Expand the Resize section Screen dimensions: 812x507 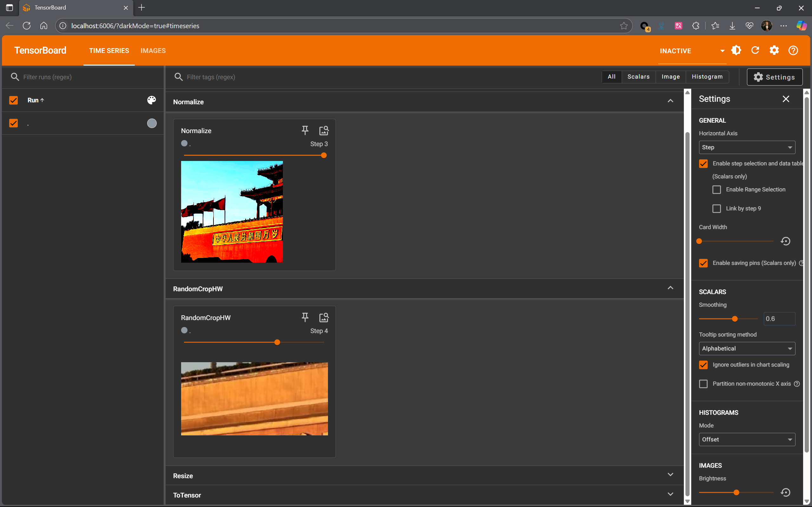tap(670, 475)
